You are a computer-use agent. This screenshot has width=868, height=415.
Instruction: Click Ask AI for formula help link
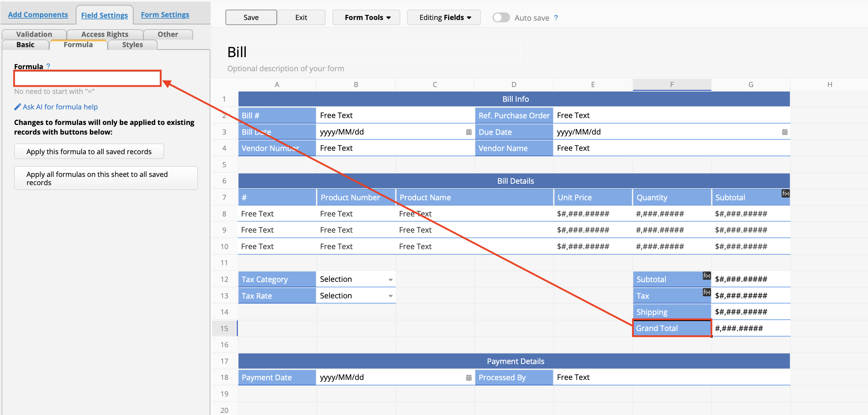point(60,107)
